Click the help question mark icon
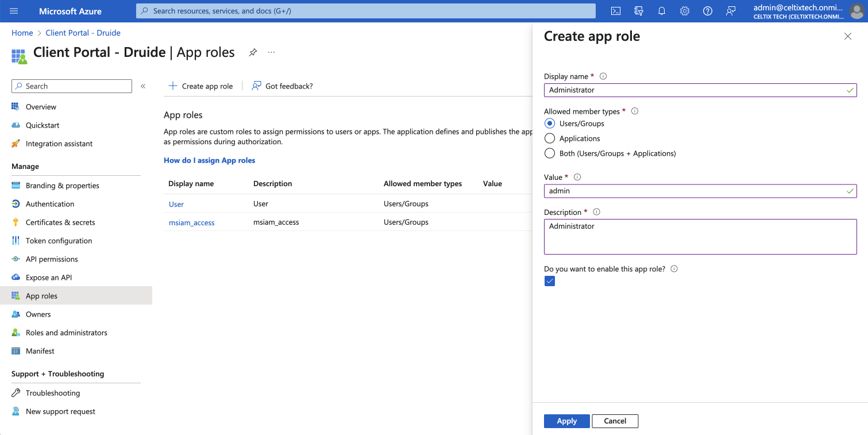 707,11
